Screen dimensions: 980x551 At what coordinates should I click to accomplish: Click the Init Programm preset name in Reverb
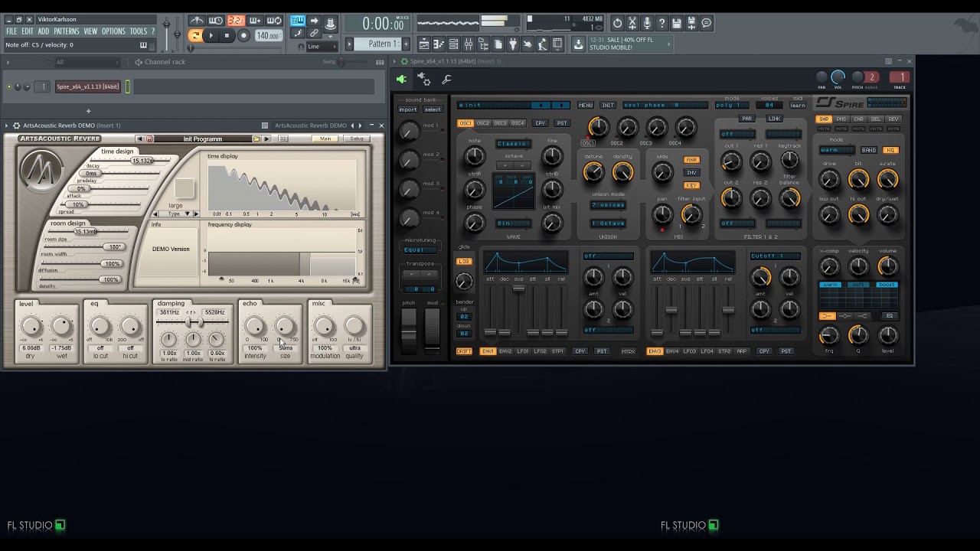(202, 139)
